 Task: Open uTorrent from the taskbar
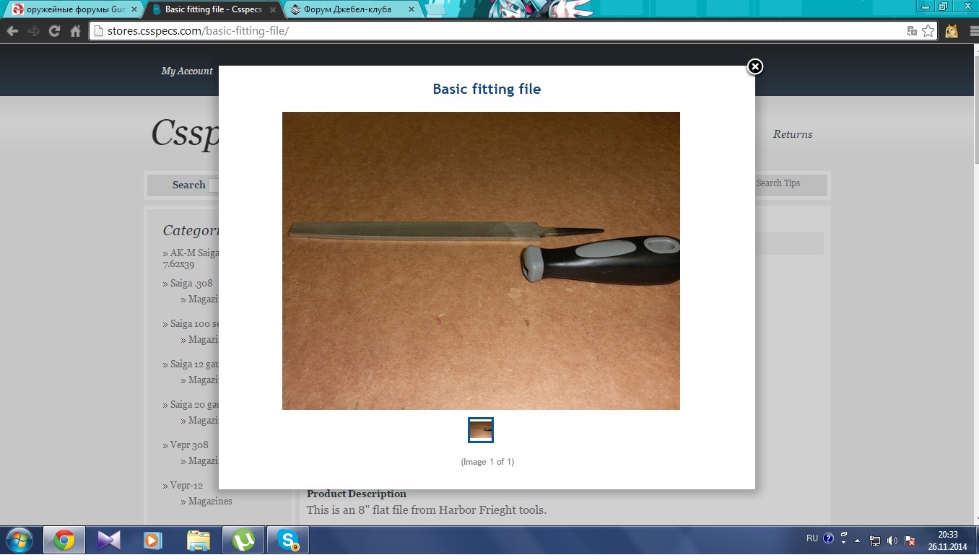243,540
